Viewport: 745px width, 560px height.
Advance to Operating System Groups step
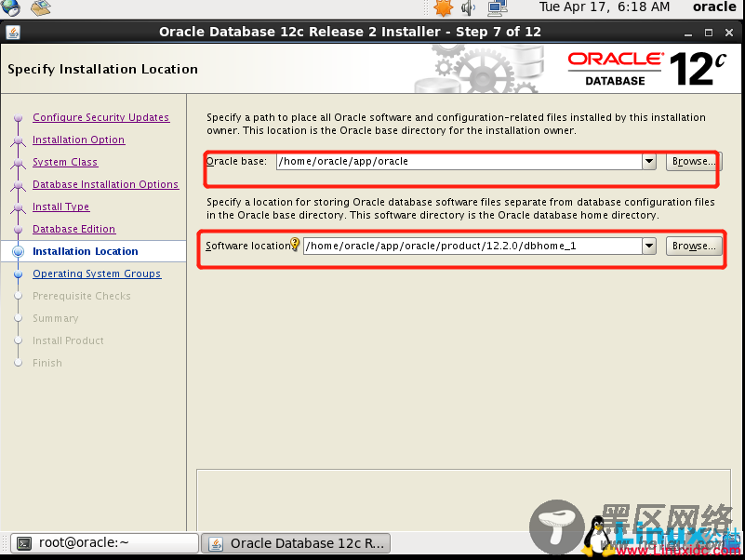pyautogui.click(x=97, y=273)
